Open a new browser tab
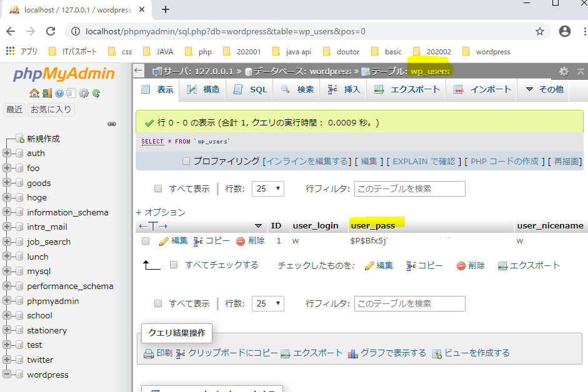Viewport: 588px width, 392px height. point(166,9)
